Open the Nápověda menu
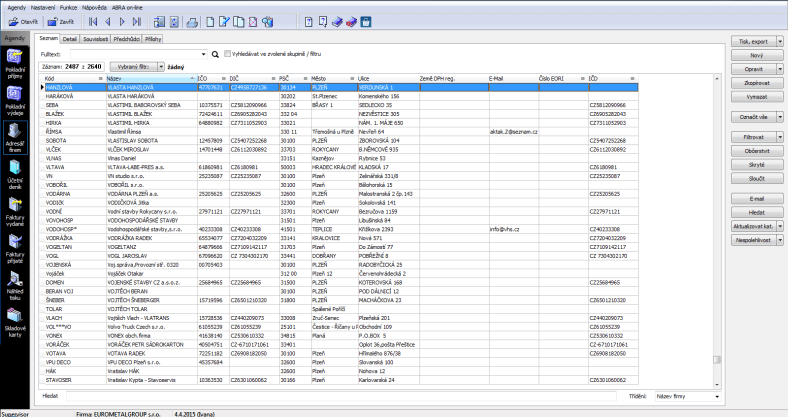Screen dimensions: 788x417 [x=94, y=8]
